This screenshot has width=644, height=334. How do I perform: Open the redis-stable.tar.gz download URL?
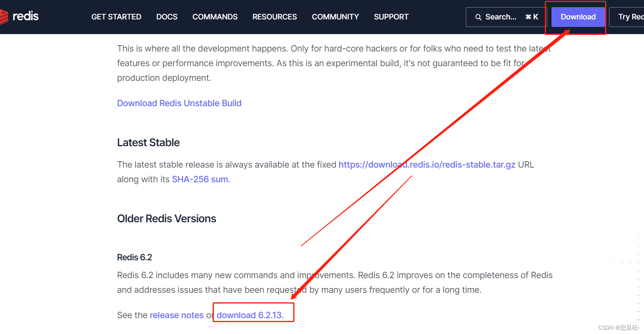[427, 164]
